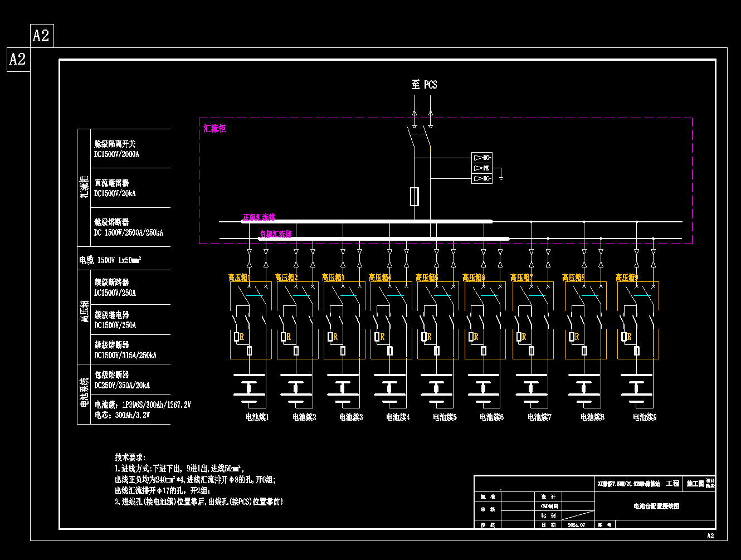Screen dimensions: 741x560
Task: Select the DC1500V/2000A isolating switch spec
Action: pyautogui.click(x=116, y=154)
